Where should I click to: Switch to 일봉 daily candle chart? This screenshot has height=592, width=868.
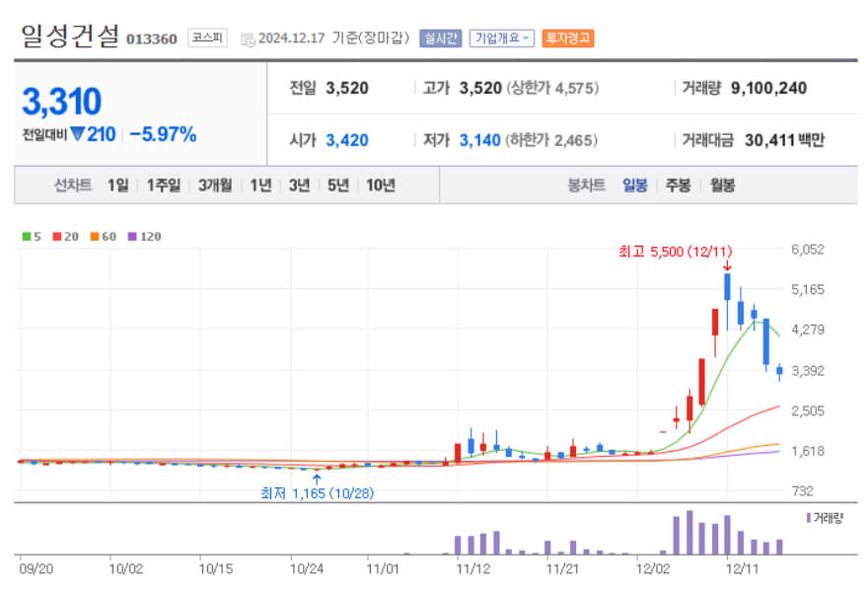(x=635, y=185)
